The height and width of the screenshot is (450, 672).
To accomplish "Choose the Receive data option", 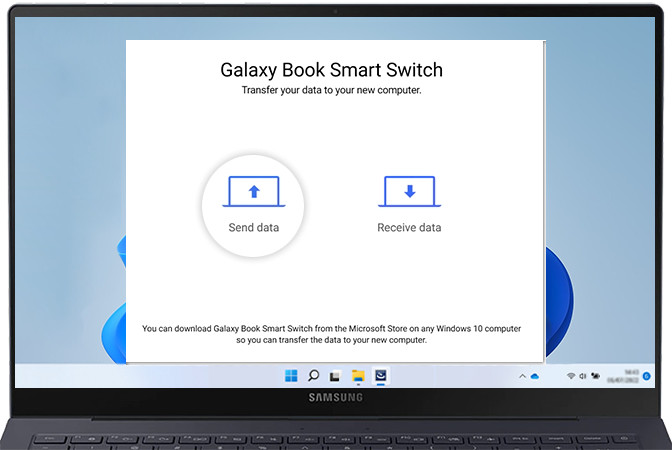I will (x=409, y=204).
